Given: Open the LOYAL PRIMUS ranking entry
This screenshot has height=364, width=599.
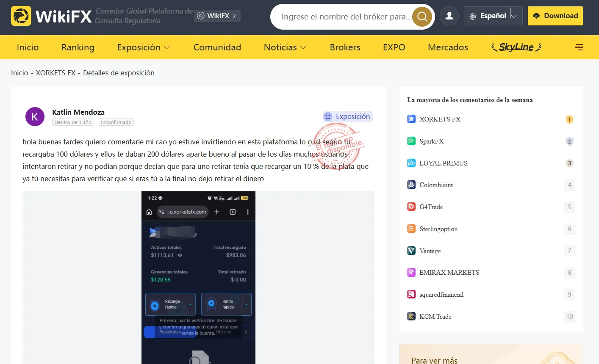Looking at the screenshot, I should [x=491, y=163].
